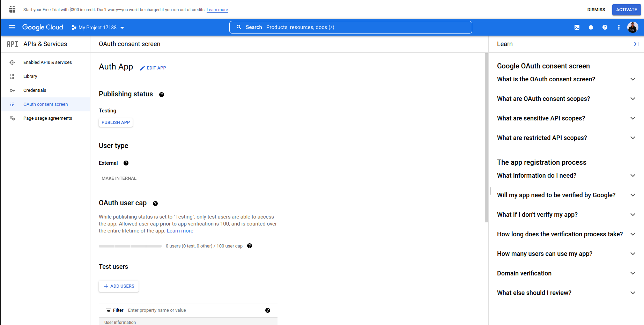Open Learn more link under OAuth user cap
This screenshot has width=644, height=325.
(x=180, y=231)
